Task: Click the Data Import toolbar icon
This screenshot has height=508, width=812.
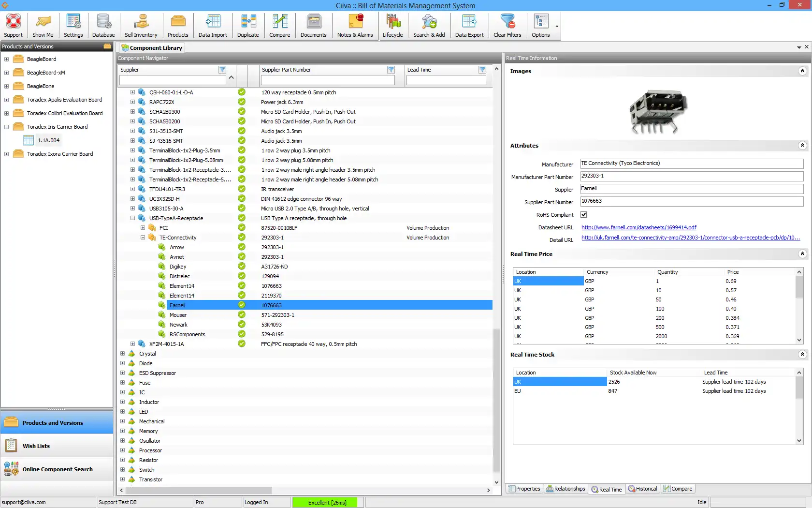Action: (x=213, y=26)
